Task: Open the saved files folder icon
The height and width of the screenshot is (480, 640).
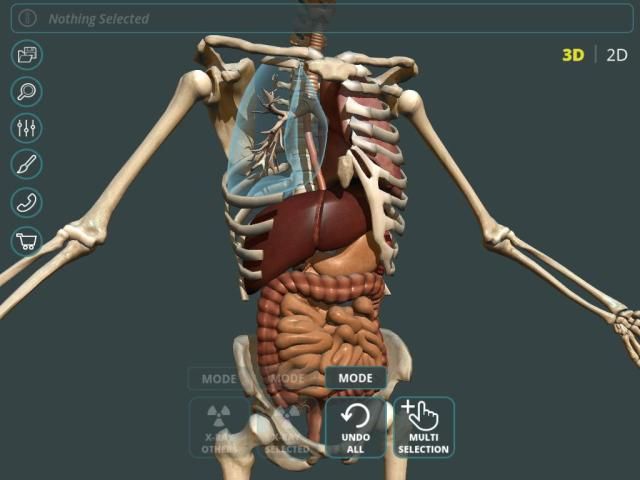Action: tap(26, 54)
